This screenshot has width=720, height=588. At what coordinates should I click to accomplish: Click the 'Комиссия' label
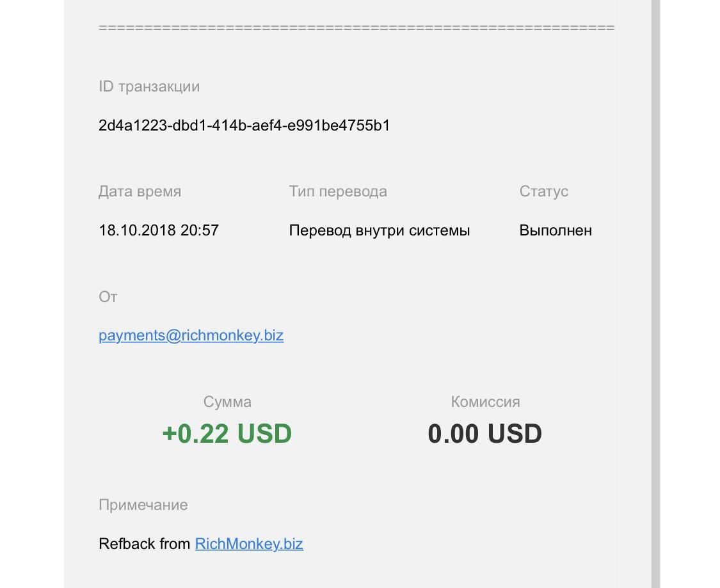(485, 402)
